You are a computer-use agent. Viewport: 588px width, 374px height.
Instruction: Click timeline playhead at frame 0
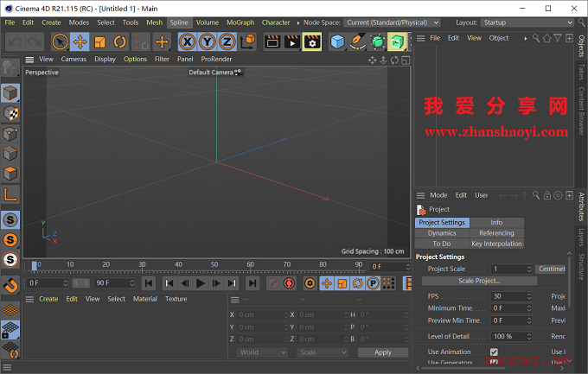pos(34,265)
